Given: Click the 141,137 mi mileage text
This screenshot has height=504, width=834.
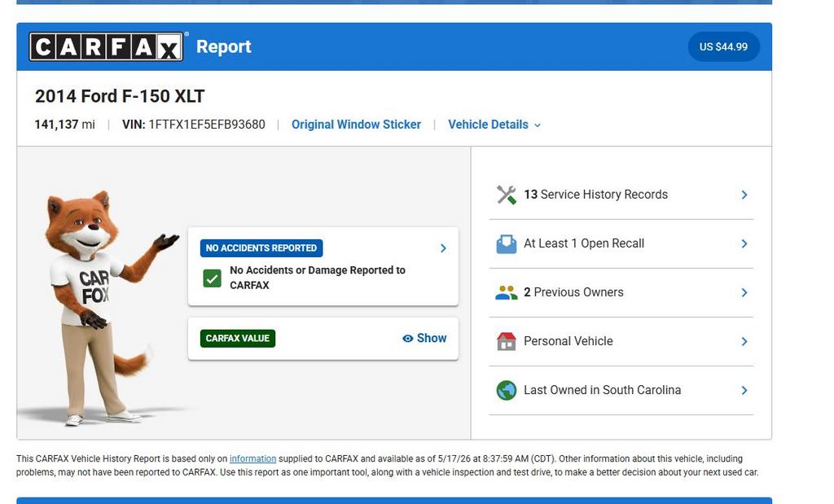Looking at the screenshot, I should [64, 125].
